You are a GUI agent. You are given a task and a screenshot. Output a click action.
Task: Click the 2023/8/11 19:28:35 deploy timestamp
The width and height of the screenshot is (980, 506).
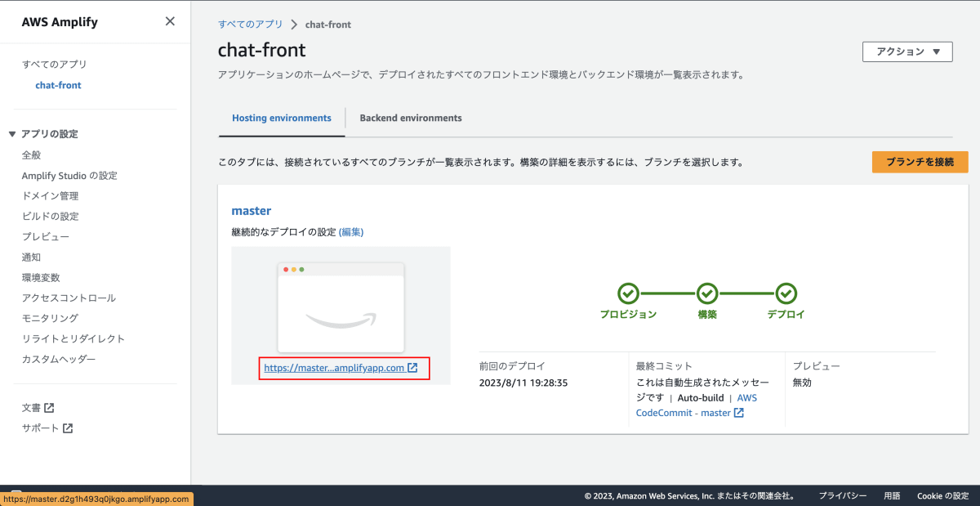point(523,383)
